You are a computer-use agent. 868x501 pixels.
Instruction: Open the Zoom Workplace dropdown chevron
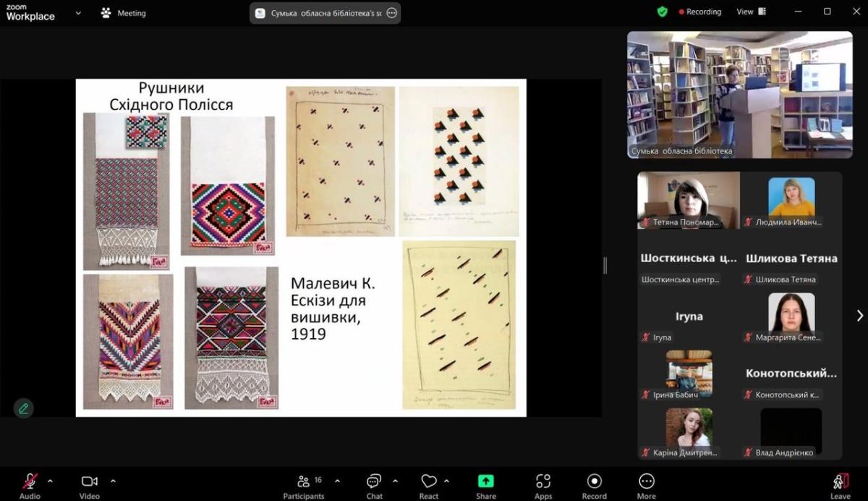[x=78, y=13]
